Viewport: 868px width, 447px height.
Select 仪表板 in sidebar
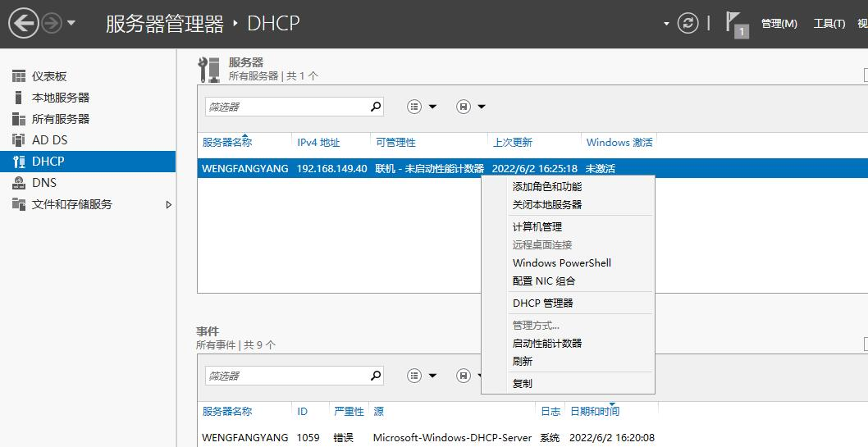(x=48, y=76)
